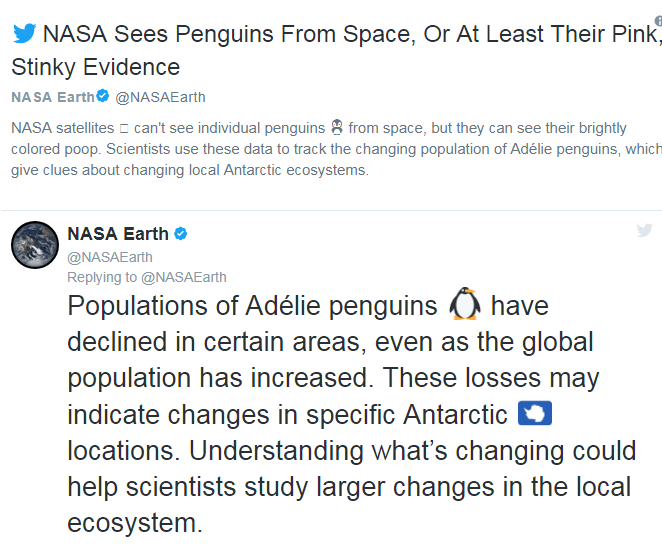
Task: Click the moment description paragraph
Action: 330,149
